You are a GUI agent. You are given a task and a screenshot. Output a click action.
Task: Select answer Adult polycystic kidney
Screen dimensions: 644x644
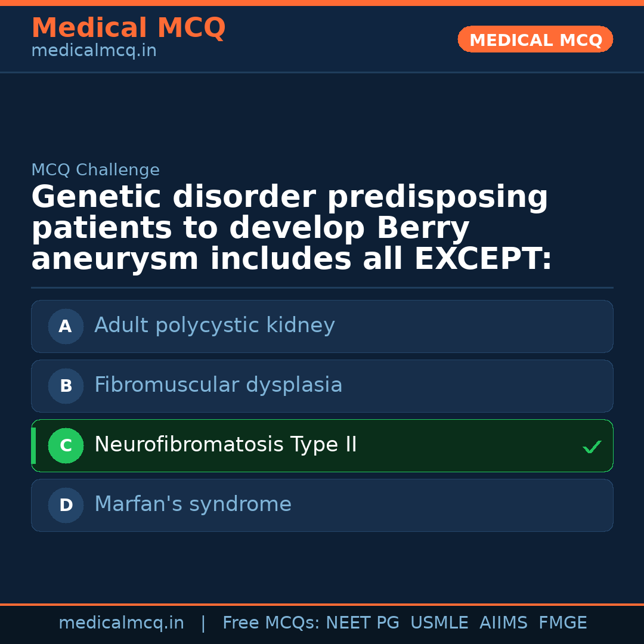tap(215, 326)
